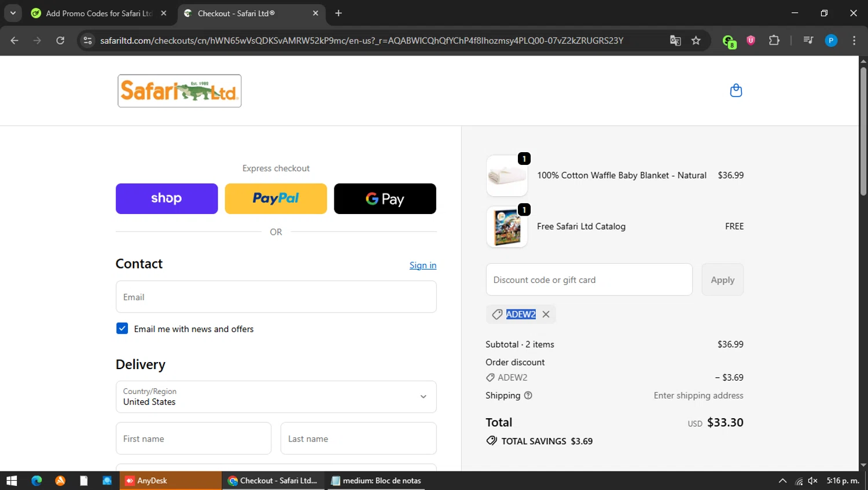Click the page vertical scrollbar
This screenshot has height=490, width=868.
coord(863,131)
